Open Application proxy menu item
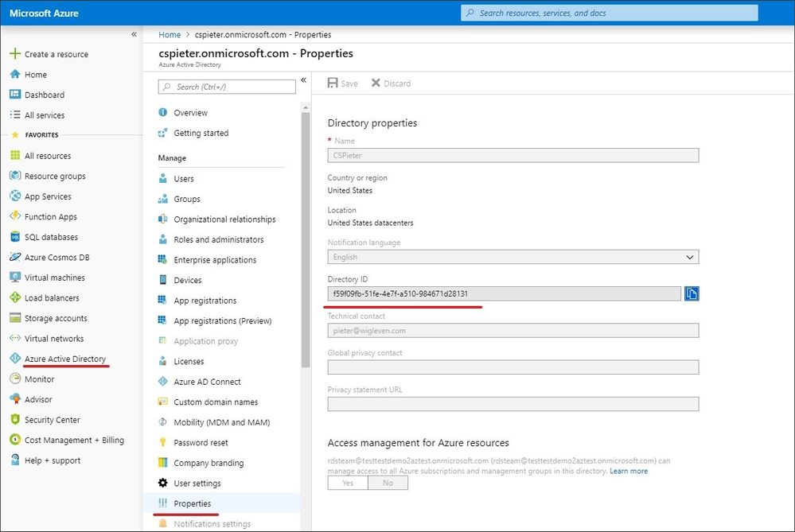Viewport: 795px width, 532px height. (x=205, y=341)
